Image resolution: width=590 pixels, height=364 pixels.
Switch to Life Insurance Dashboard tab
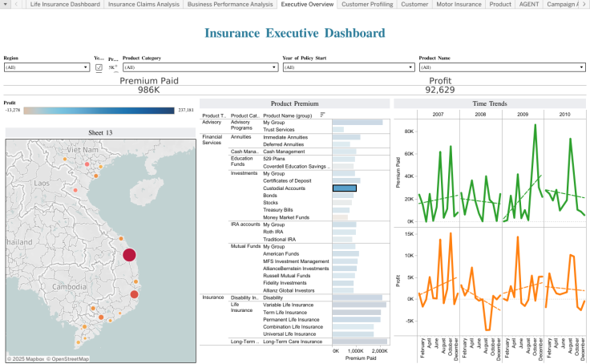tap(65, 5)
